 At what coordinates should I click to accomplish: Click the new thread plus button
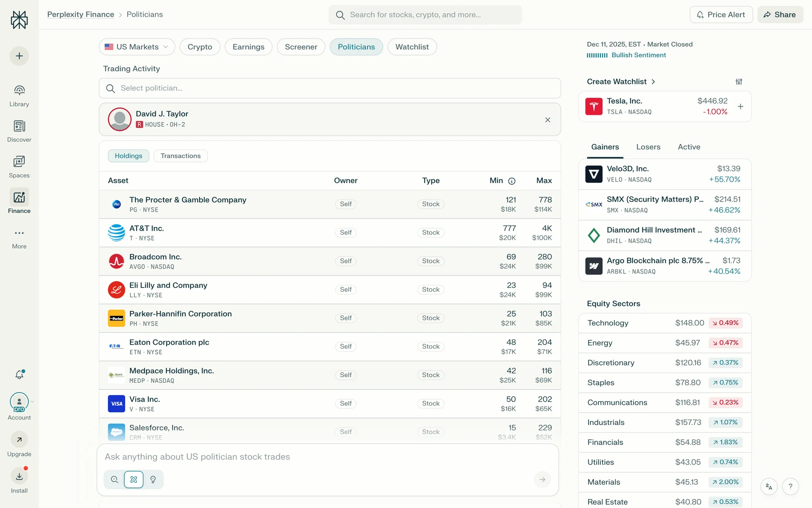(x=19, y=56)
